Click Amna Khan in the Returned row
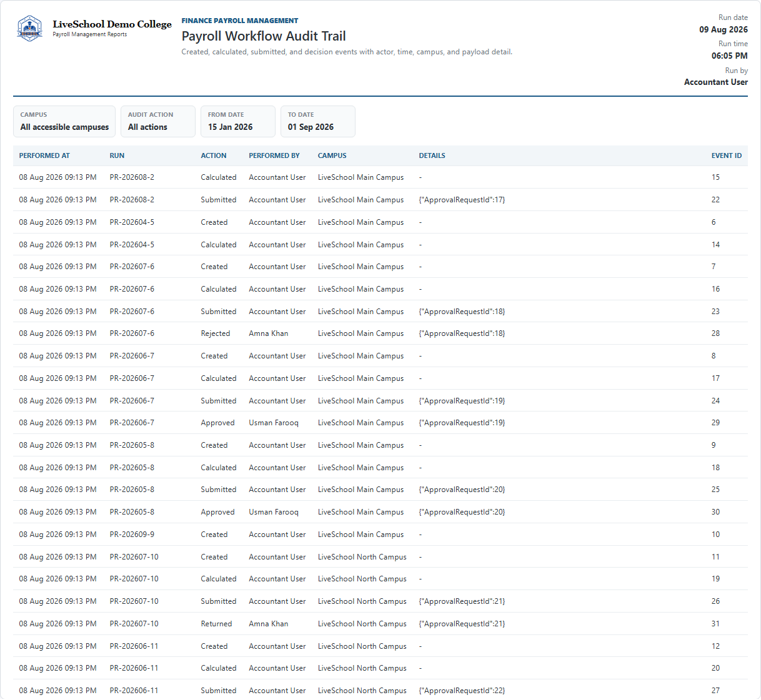Viewport: 761px width, 700px height. click(269, 624)
